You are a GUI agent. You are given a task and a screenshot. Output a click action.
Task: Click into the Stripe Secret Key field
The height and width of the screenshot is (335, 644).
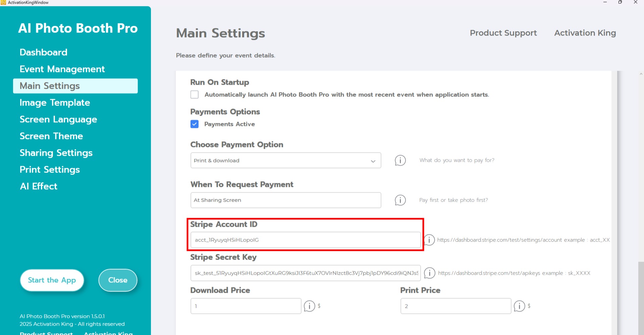pos(305,273)
